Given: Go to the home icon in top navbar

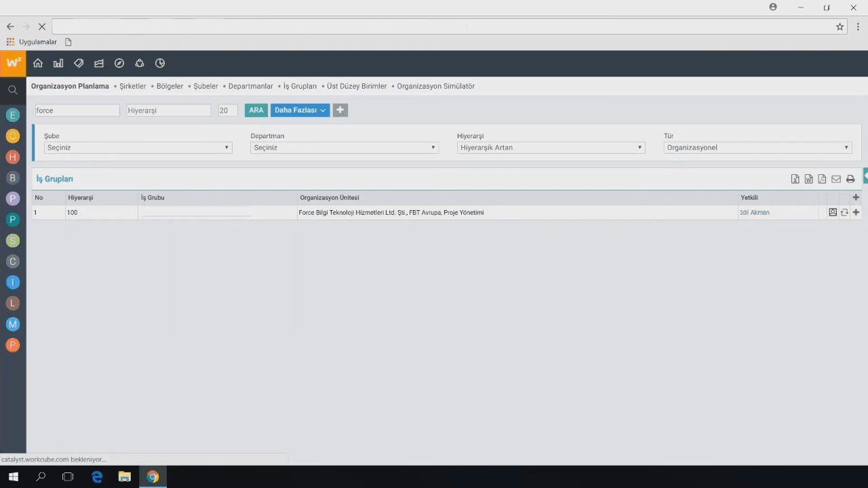Looking at the screenshot, I should tap(38, 63).
